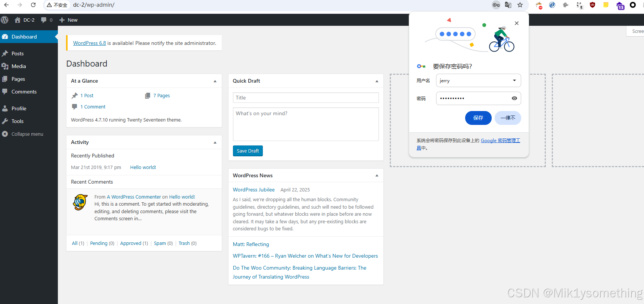Click the translate page icon

pyautogui.click(x=508, y=5)
